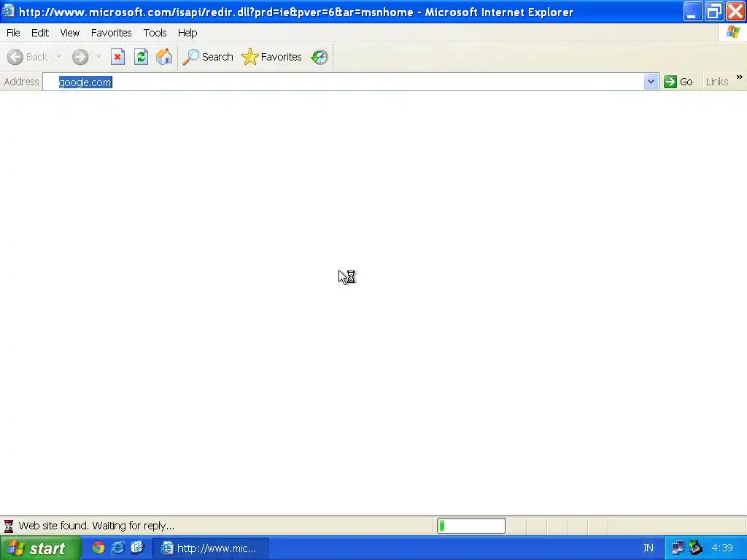This screenshot has width=747, height=560.
Task: Click the third Quick Launch icon
Action: (x=137, y=548)
